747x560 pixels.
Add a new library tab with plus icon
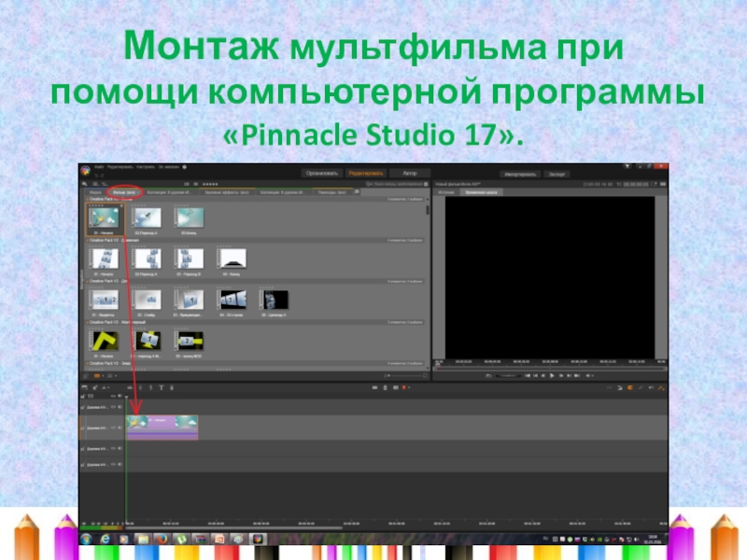357,192
